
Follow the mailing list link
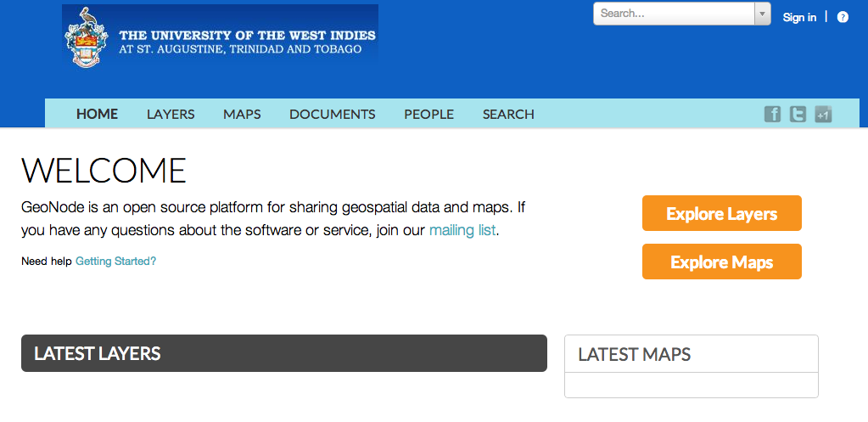[462, 230]
